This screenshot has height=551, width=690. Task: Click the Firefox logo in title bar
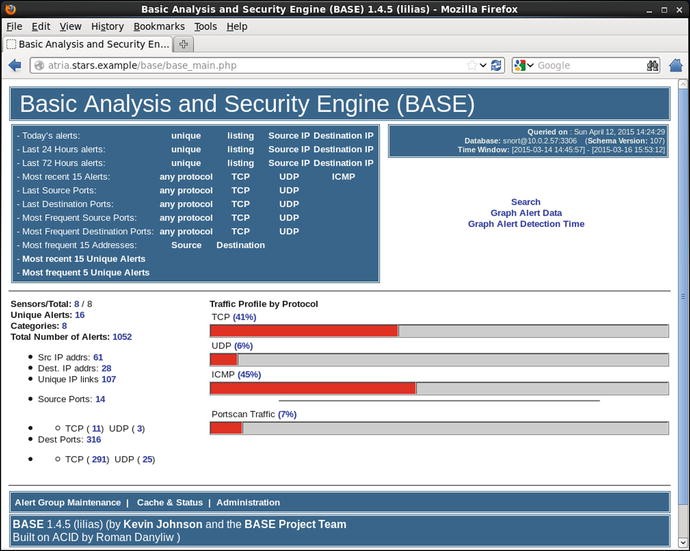[x=9, y=9]
